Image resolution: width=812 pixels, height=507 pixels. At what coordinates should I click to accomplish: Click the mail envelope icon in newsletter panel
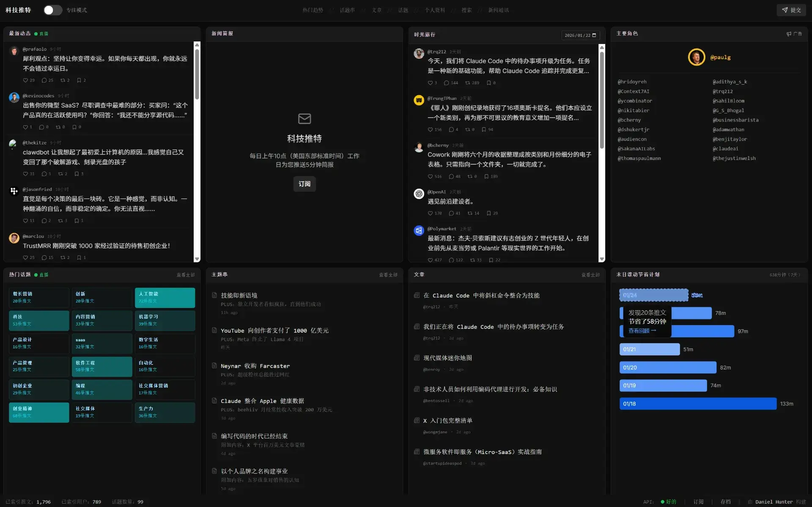pyautogui.click(x=304, y=118)
